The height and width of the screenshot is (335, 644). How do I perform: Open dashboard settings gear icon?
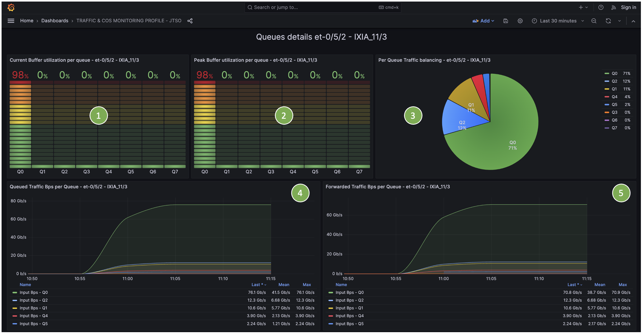tap(520, 21)
